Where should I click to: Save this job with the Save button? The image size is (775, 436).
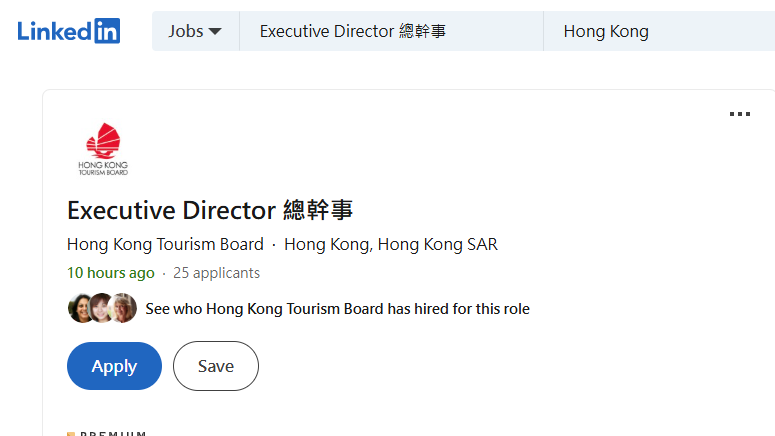point(215,366)
